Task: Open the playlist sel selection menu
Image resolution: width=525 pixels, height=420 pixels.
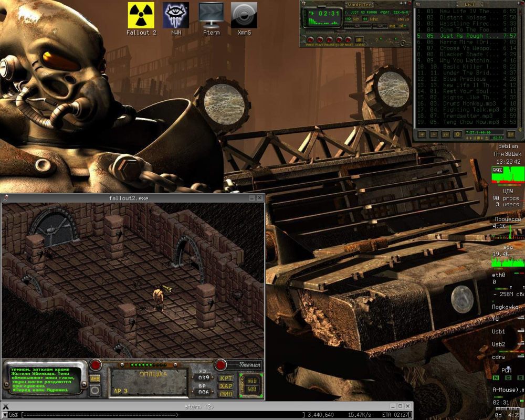Action: coord(446,134)
